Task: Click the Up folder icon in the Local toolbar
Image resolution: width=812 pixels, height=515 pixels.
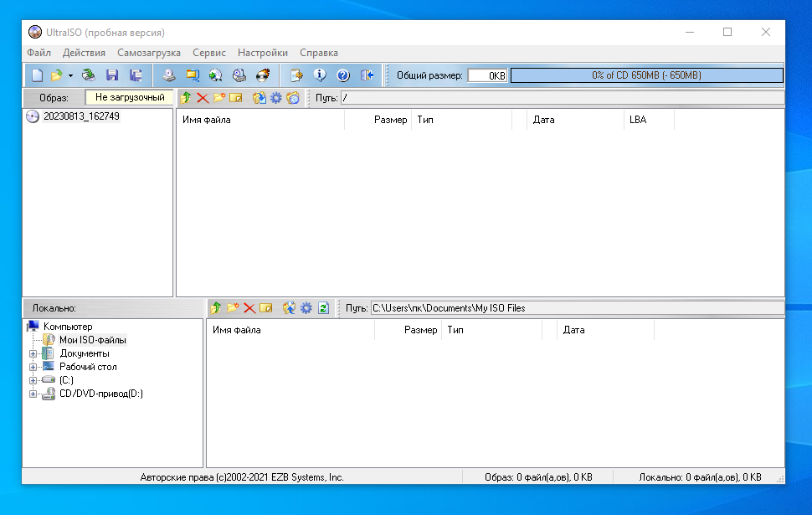Action: [216, 308]
